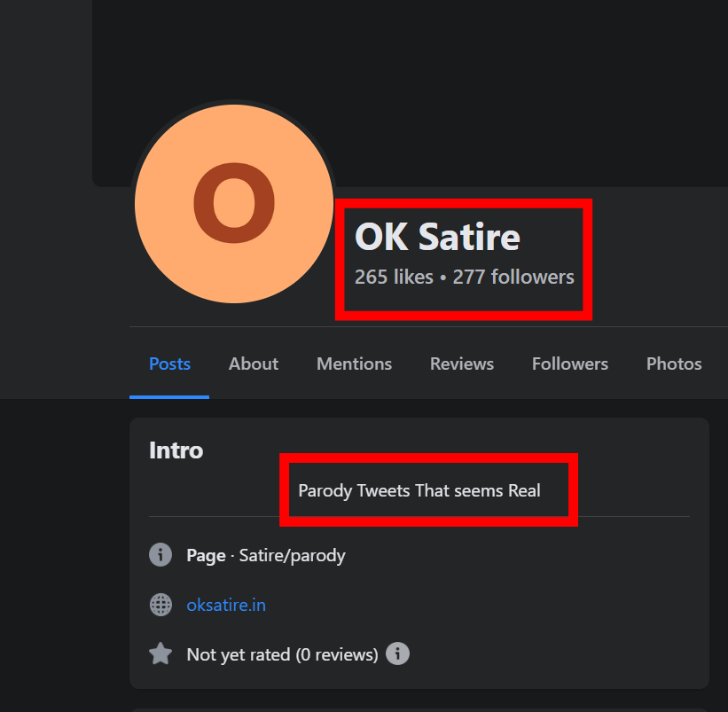The image size is (728, 712).
Task: Switch to the Followers tab
Action: coord(570,364)
